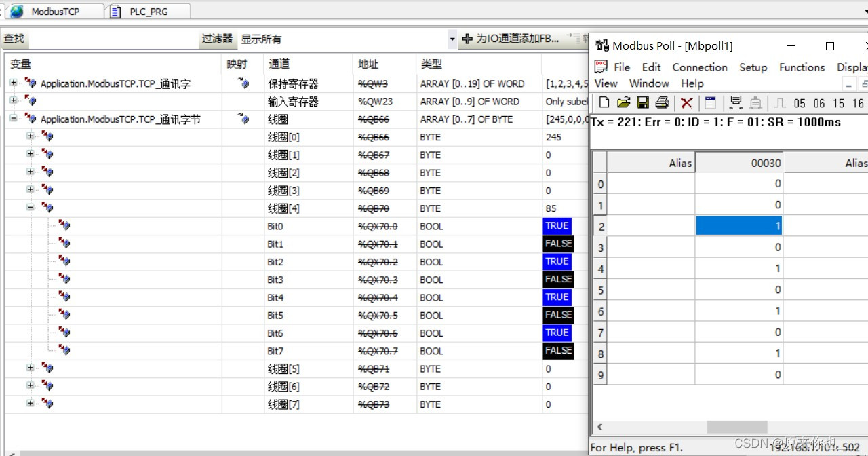The height and width of the screenshot is (456, 868).
Task: Click the red X toolbar icon
Action: pyautogui.click(x=687, y=103)
